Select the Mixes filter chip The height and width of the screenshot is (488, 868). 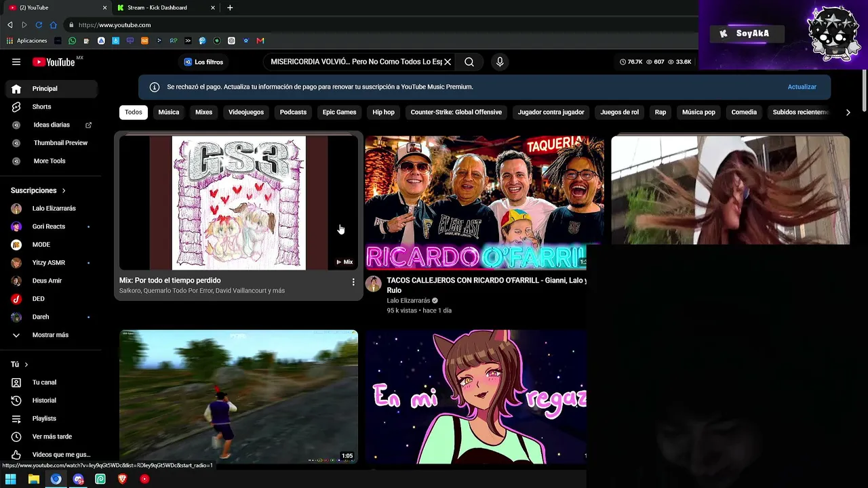click(x=204, y=113)
